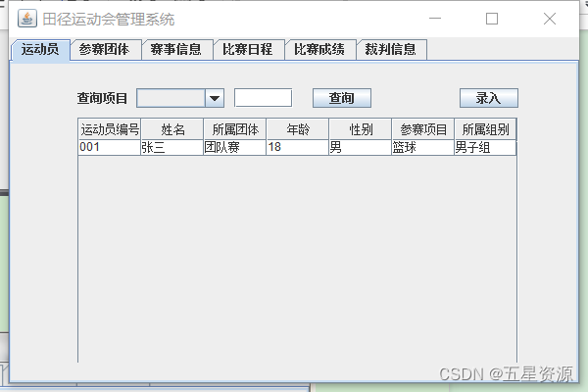The width and height of the screenshot is (588, 392).
Task: Select the 所属团体 column header
Action: pos(235,129)
